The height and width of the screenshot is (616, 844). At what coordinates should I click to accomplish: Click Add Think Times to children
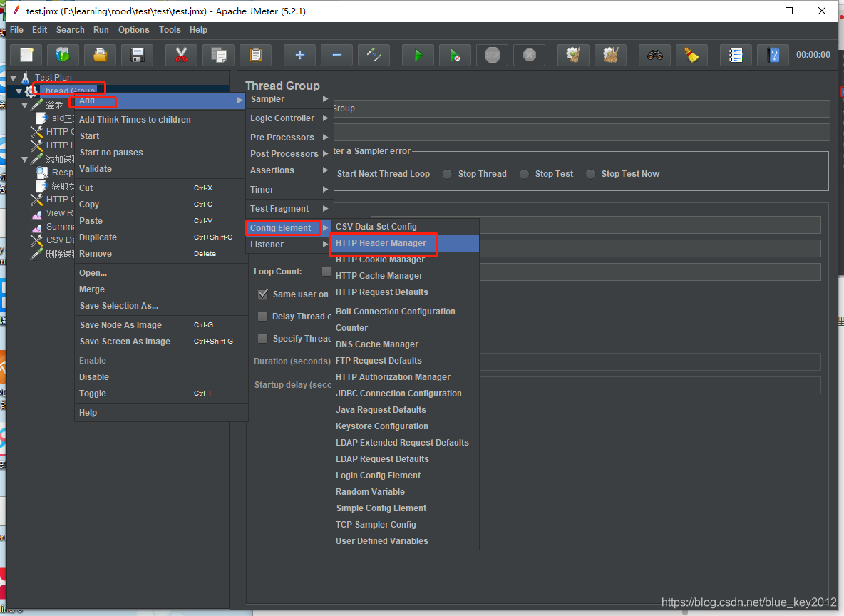(x=161, y=120)
